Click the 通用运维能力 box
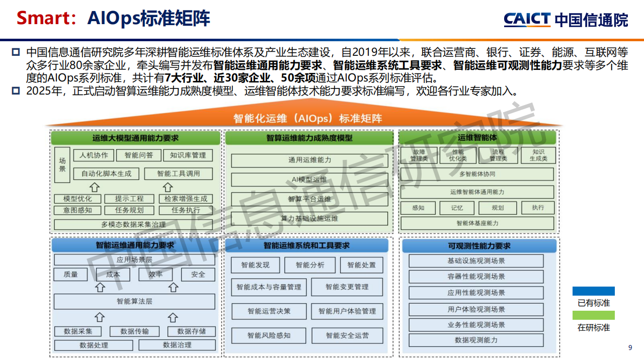The image size is (644, 362). pyautogui.click(x=309, y=160)
